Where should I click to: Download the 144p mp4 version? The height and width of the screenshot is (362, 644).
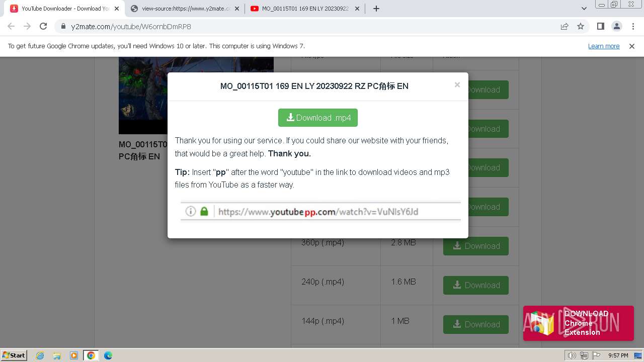point(476,324)
